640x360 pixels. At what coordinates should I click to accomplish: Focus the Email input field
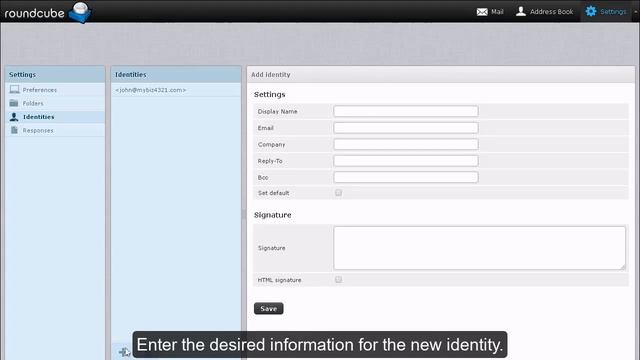pos(406,128)
